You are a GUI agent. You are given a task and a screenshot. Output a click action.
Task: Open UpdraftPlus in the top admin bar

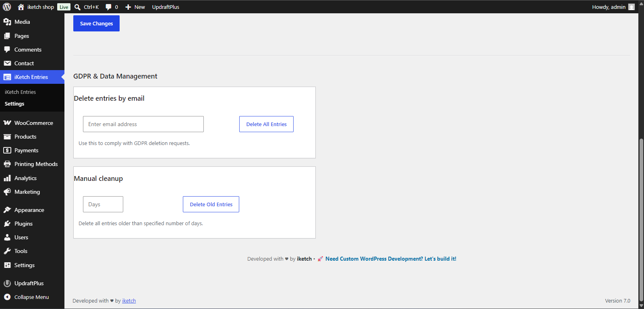point(166,7)
